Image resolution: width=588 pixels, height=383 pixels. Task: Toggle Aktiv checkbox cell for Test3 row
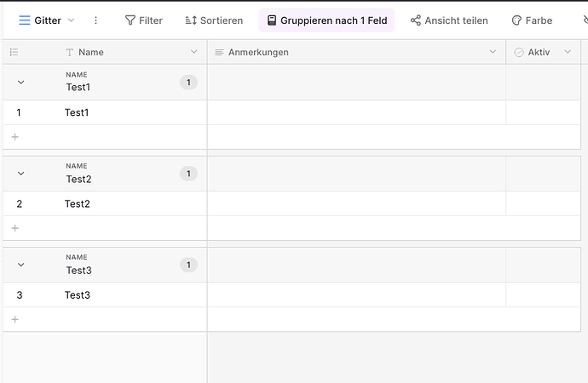click(x=543, y=295)
